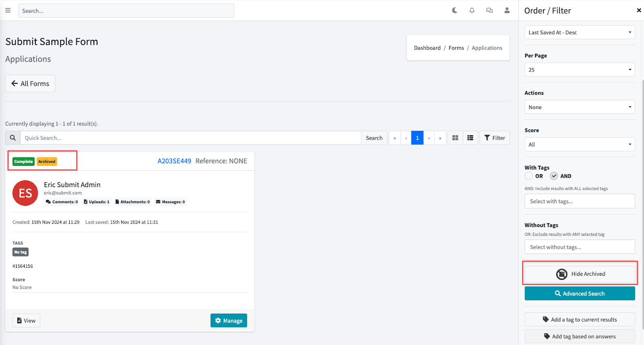Switch to grid view layout
The height and width of the screenshot is (345, 644).
pyautogui.click(x=455, y=138)
